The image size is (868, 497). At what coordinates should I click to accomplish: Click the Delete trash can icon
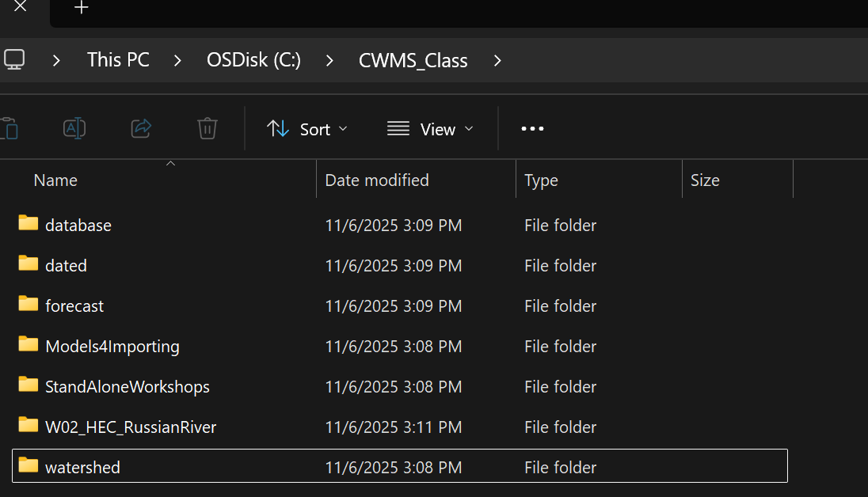coord(207,128)
